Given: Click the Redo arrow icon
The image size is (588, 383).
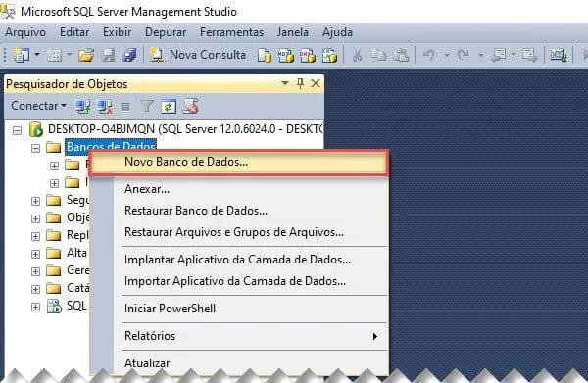Looking at the screenshot, I should 464,55.
